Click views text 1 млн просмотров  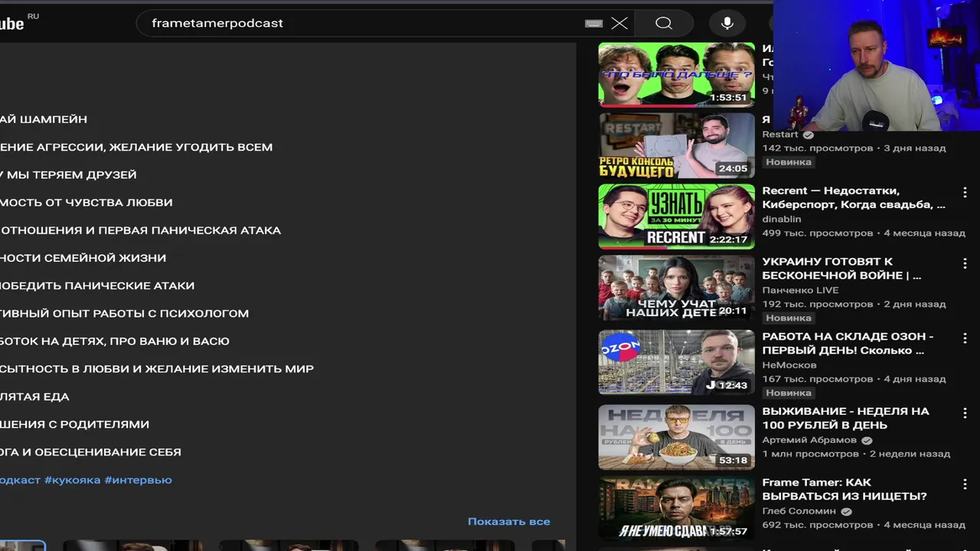point(811,454)
